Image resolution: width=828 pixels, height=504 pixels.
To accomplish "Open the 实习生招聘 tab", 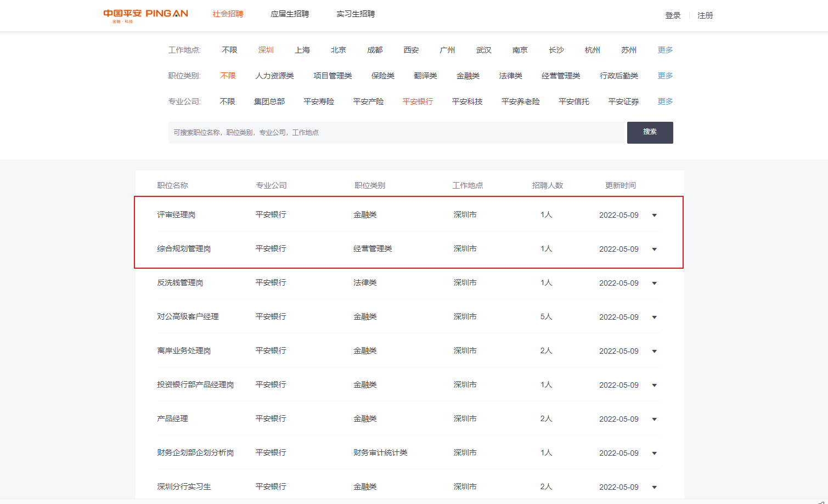I will point(356,14).
